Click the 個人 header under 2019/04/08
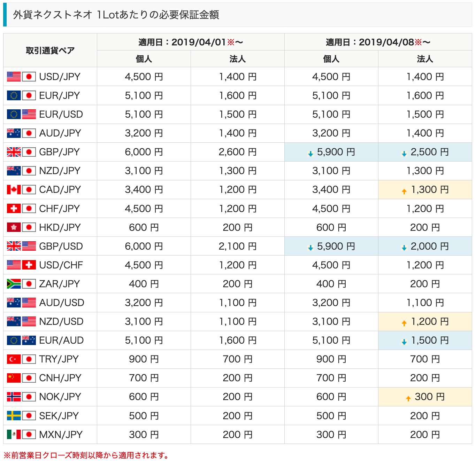The image size is (476, 461). coord(331,59)
